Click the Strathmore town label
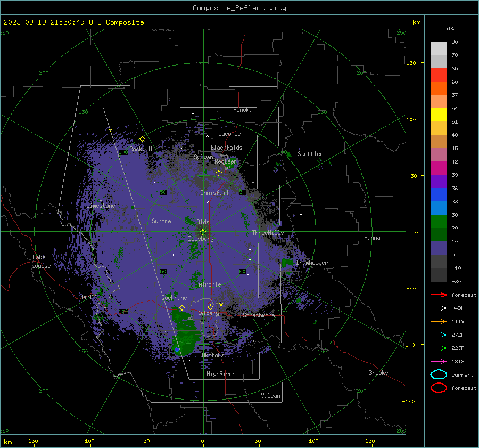The image size is (479, 448). 259,315
